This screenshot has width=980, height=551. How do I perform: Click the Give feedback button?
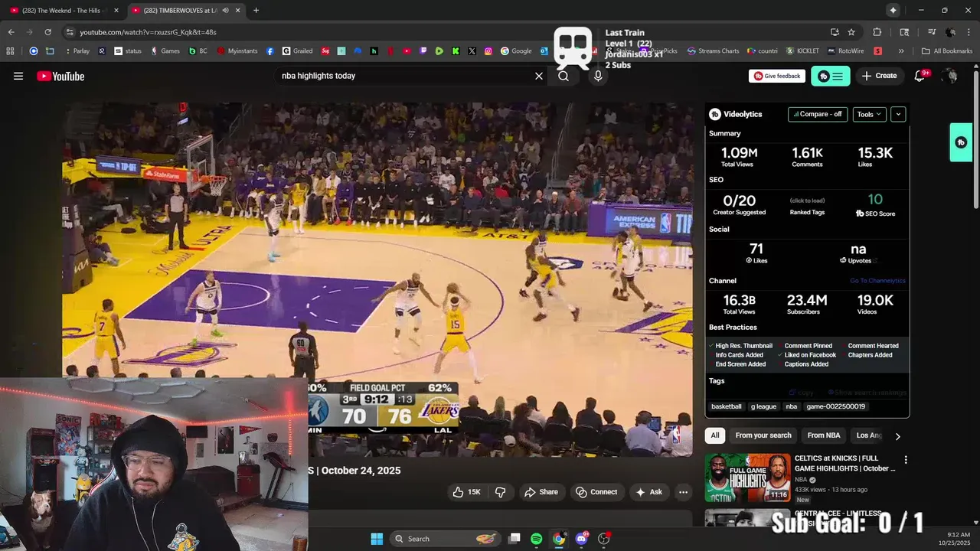pos(777,76)
